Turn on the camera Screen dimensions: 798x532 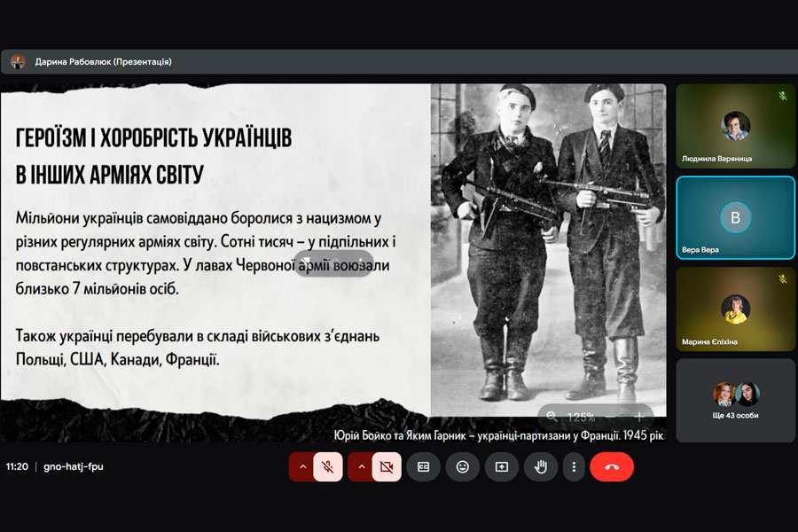click(387, 466)
